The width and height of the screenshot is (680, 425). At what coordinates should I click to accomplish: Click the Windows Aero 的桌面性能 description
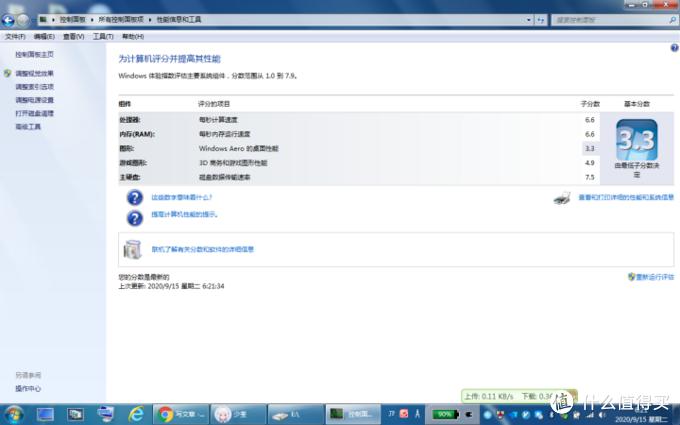pos(239,148)
